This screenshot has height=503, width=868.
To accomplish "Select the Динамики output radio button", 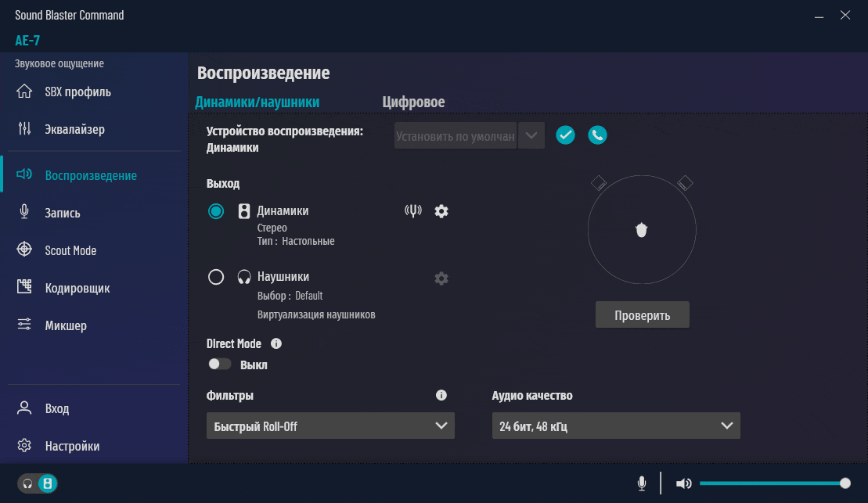I will point(216,211).
